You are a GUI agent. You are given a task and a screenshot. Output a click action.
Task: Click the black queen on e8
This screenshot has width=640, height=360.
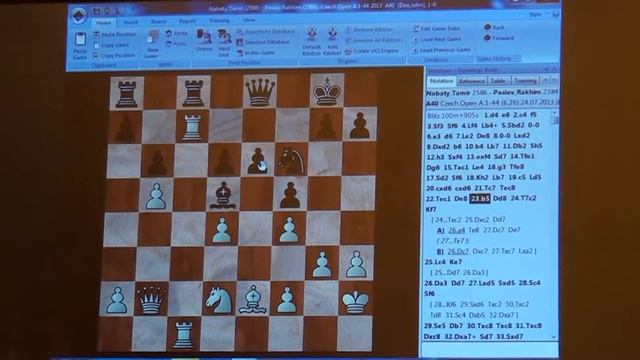pos(259,92)
